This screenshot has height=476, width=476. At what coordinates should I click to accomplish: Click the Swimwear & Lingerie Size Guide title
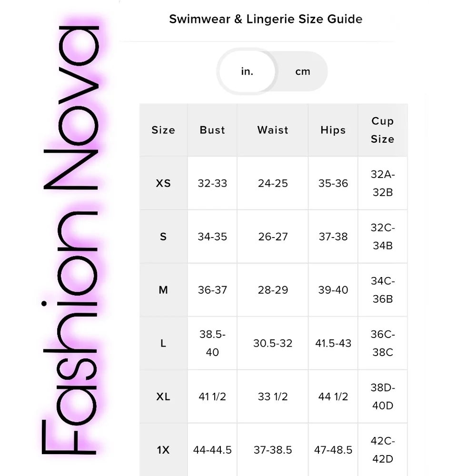tap(266, 19)
